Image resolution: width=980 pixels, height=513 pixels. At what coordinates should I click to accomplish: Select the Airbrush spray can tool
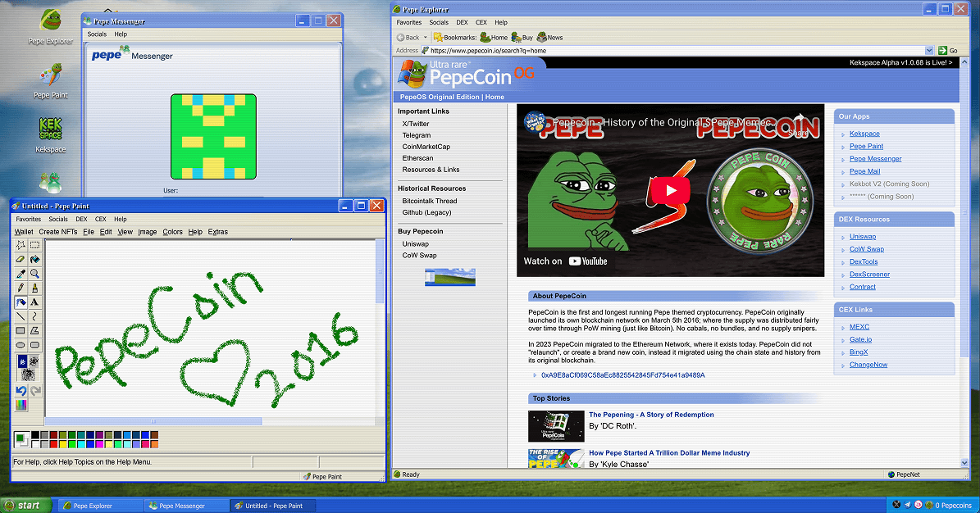tap(21, 302)
